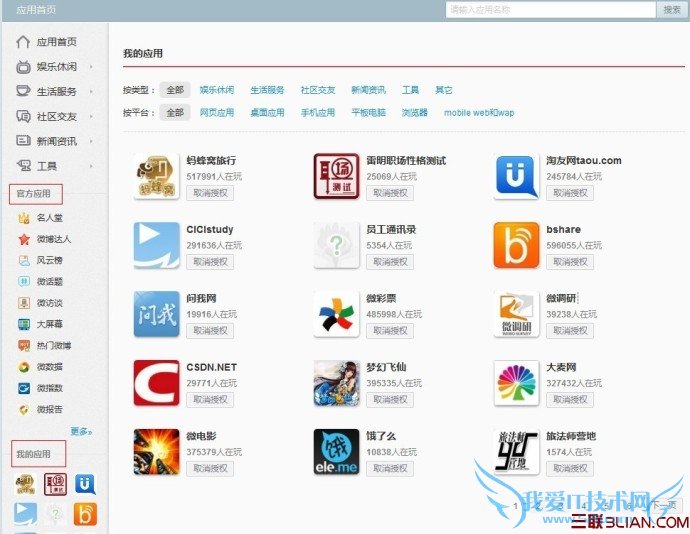
Task: Open the 大麦网 colorful icon
Action: tap(517, 383)
